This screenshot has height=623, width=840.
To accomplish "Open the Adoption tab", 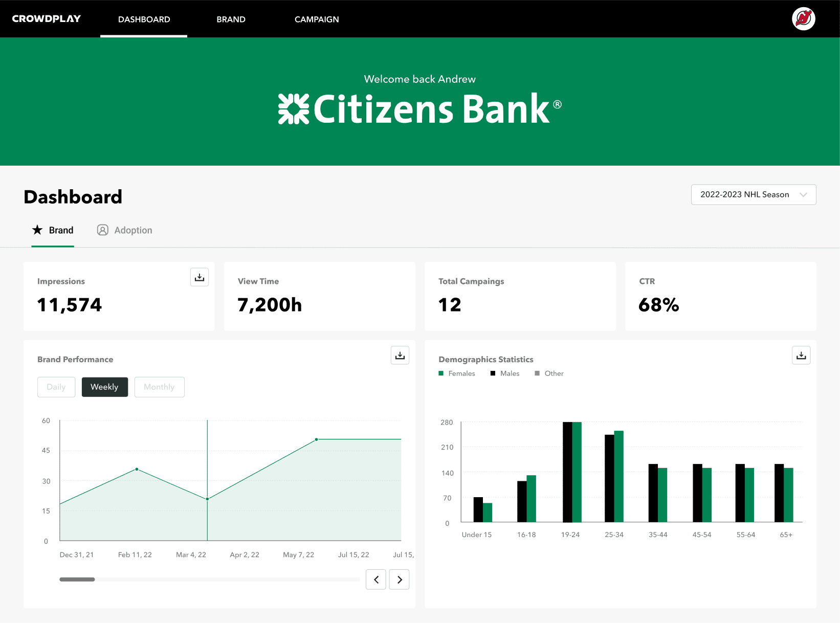I will click(133, 230).
